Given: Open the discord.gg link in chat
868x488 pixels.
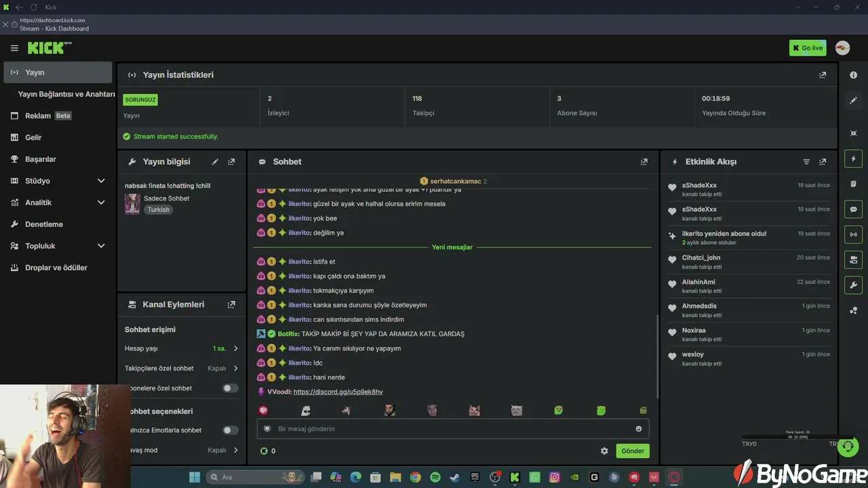Looking at the screenshot, I should 338,392.
